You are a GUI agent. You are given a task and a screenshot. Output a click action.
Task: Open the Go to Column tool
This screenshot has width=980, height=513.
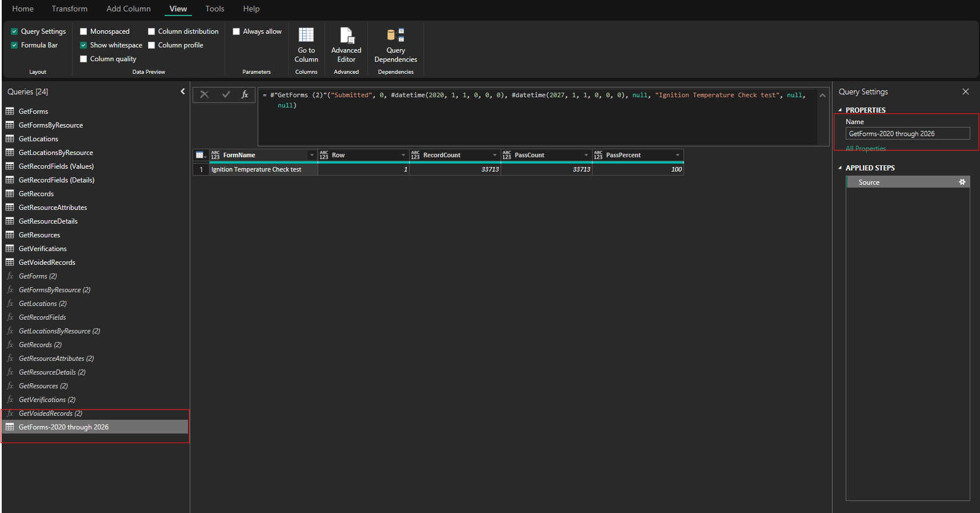tap(306, 45)
